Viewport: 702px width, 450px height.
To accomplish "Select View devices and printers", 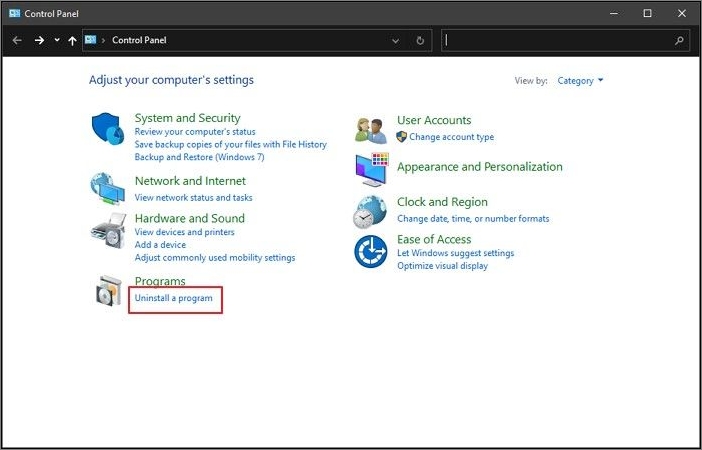I will (x=184, y=232).
